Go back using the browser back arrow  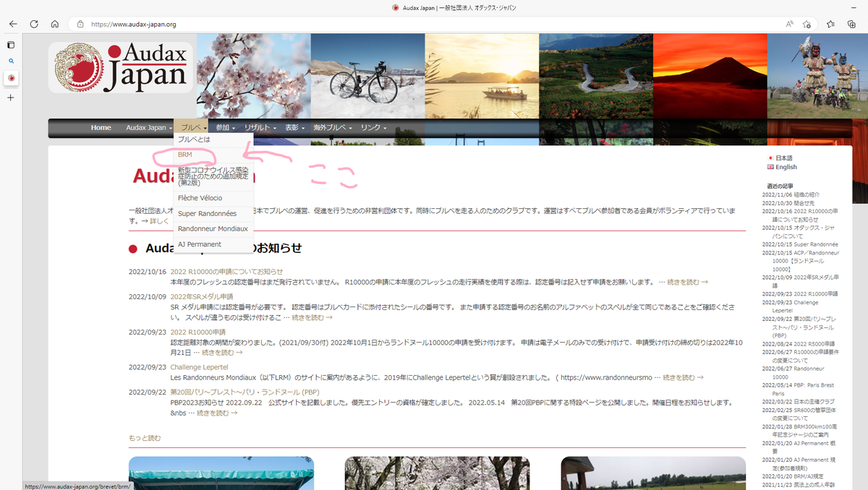13,24
